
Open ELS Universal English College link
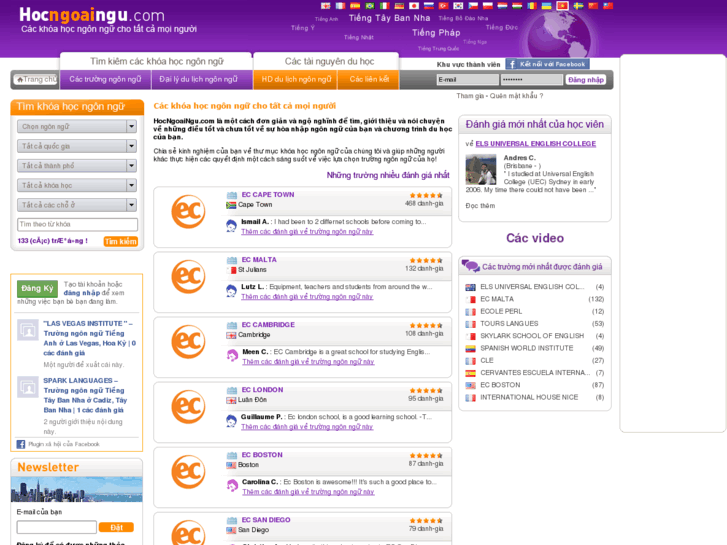pyautogui.click(x=536, y=144)
